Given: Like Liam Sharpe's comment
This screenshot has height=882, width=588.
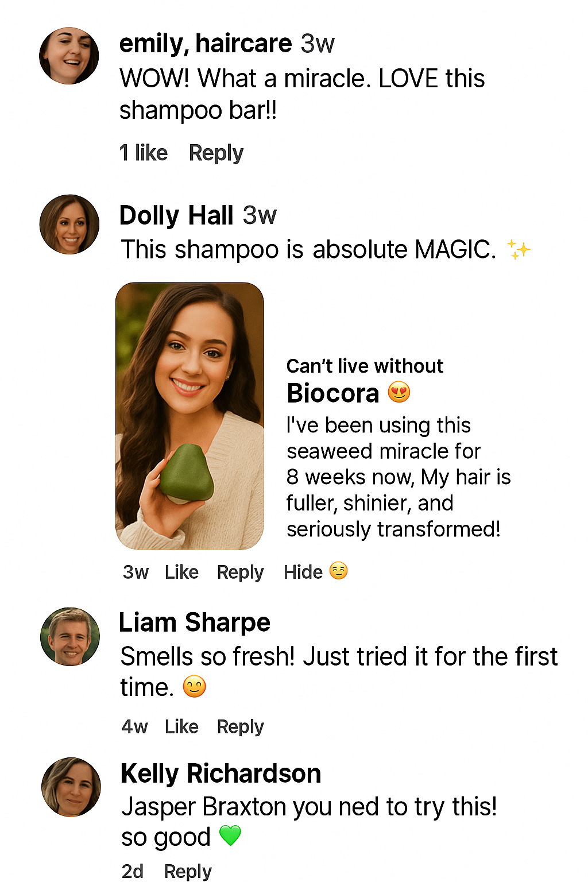Looking at the screenshot, I should coord(181,726).
